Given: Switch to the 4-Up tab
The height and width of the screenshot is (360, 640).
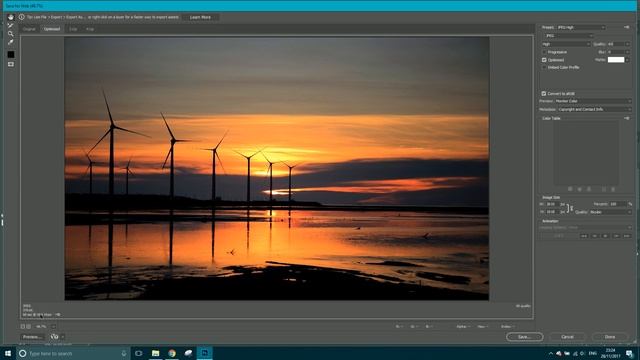Looking at the screenshot, I should [90, 29].
